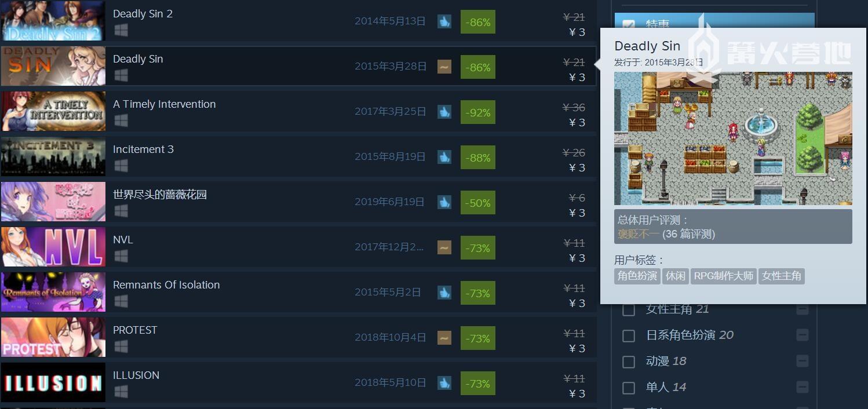868x409 pixels.
Task: Exclude 单人 tag using minus button
Action: [x=802, y=387]
